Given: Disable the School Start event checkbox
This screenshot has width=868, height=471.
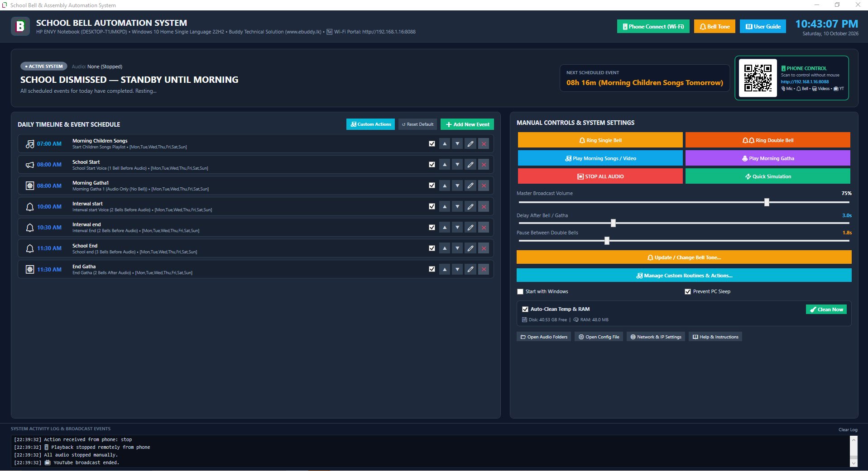Looking at the screenshot, I should [x=432, y=165].
